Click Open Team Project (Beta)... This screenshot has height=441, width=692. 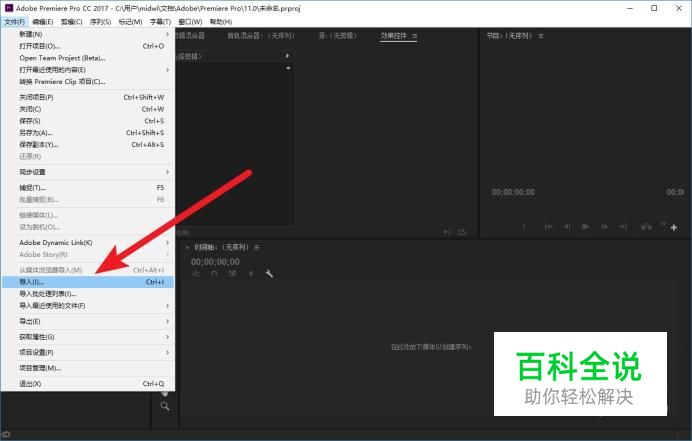[x=88, y=58]
